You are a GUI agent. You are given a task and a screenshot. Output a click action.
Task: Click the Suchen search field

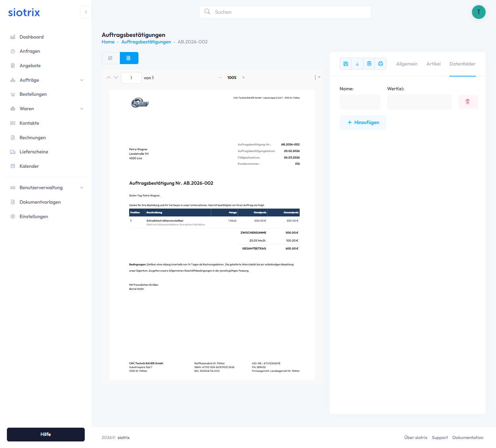tap(285, 12)
